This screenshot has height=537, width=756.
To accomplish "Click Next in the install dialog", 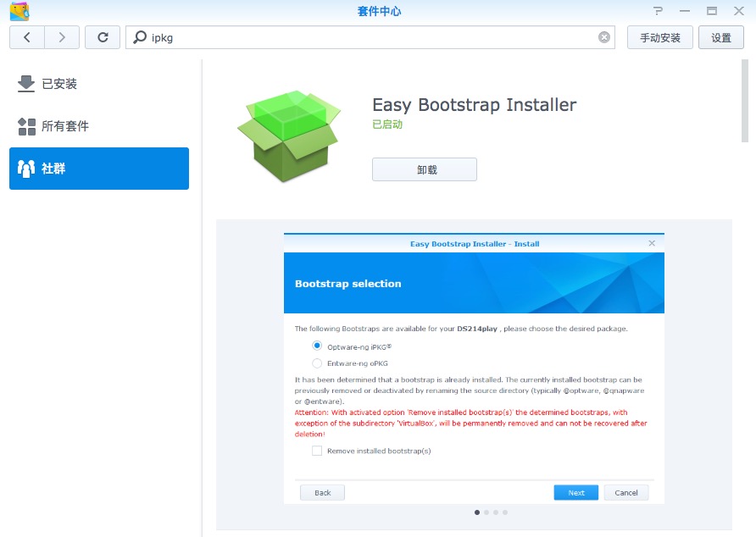I will tap(576, 493).
